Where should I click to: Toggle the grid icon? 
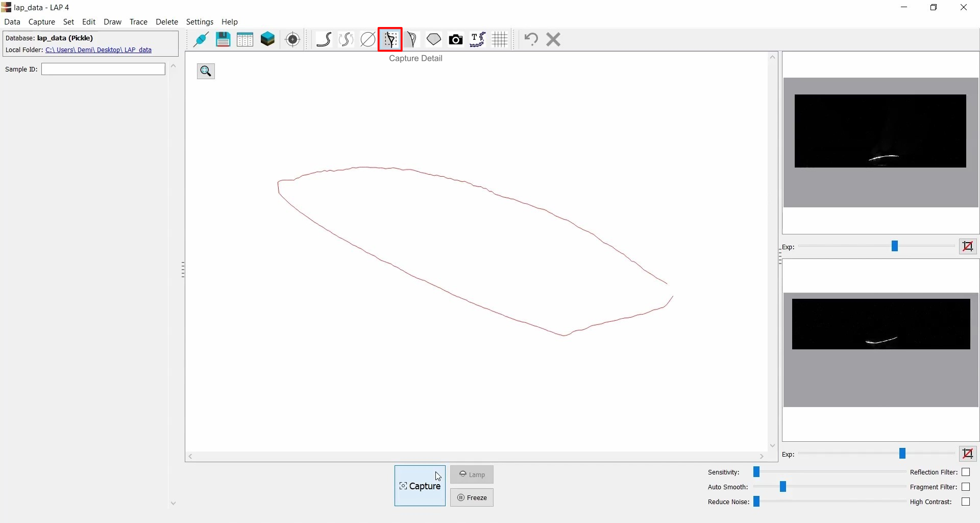point(500,39)
